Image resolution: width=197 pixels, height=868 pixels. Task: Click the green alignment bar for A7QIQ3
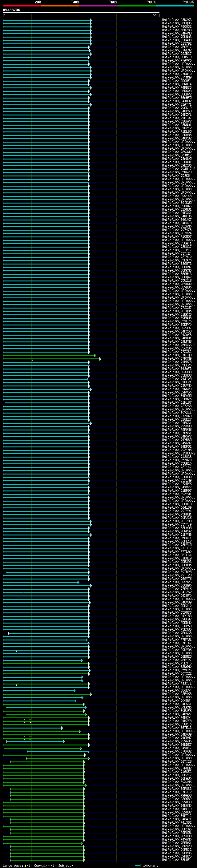[50, 356]
